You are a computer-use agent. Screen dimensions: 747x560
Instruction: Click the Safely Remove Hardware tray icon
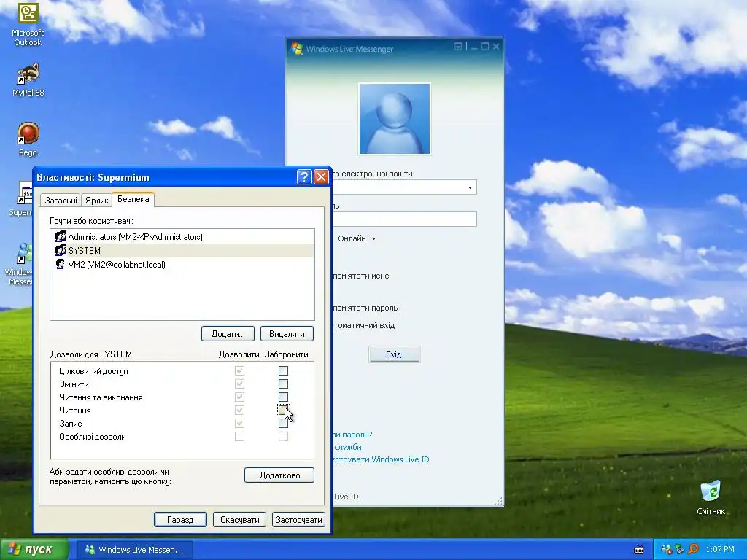point(679,550)
